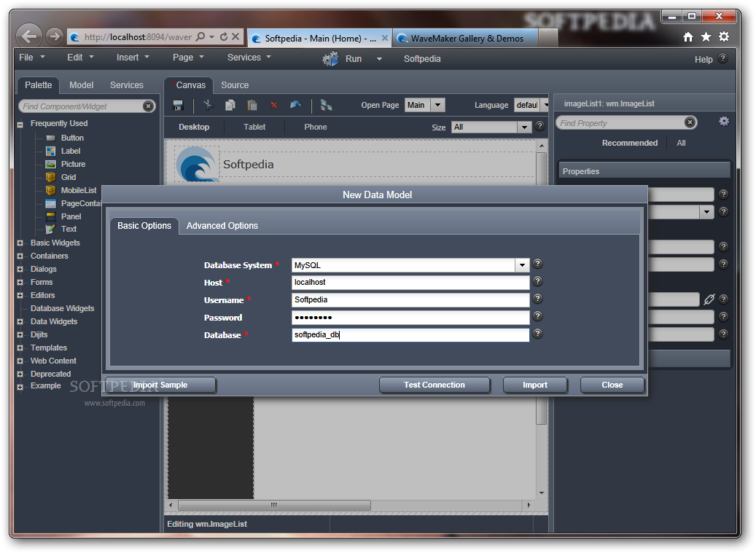756x553 pixels.
Task: Click the Save icon in the canvas toolbar
Action: (x=178, y=105)
